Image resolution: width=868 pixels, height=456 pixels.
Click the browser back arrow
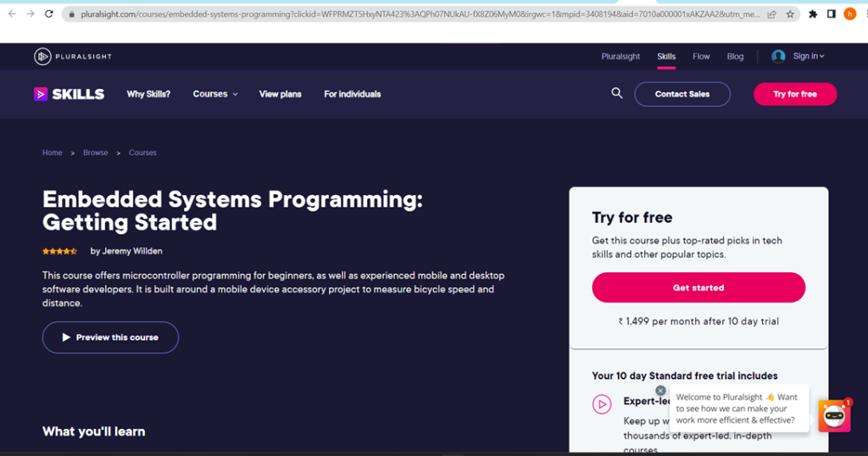(x=12, y=14)
